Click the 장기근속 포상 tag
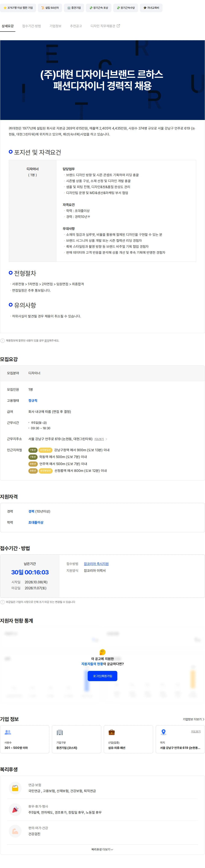205x868 pixels. tap(99, 8)
